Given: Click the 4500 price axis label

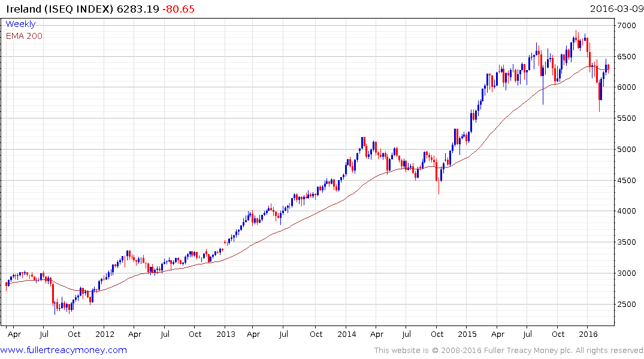Looking at the screenshot, I should (x=627, y=181).
